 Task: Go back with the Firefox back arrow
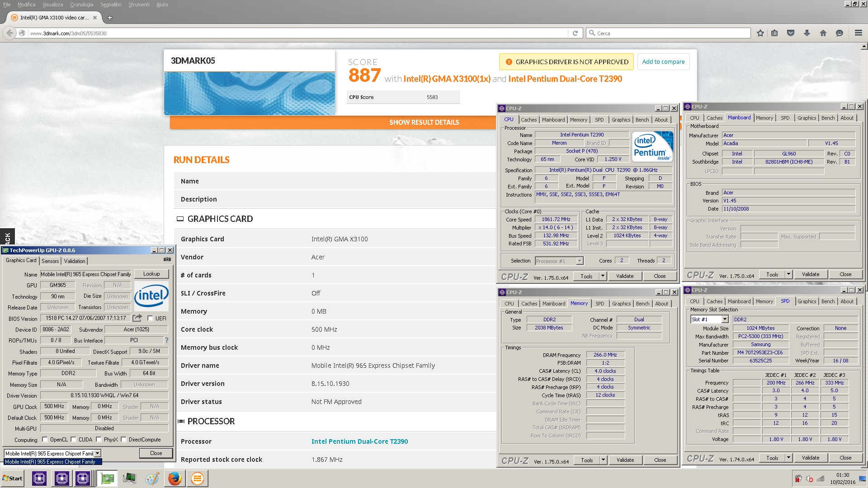coord(9,33)
